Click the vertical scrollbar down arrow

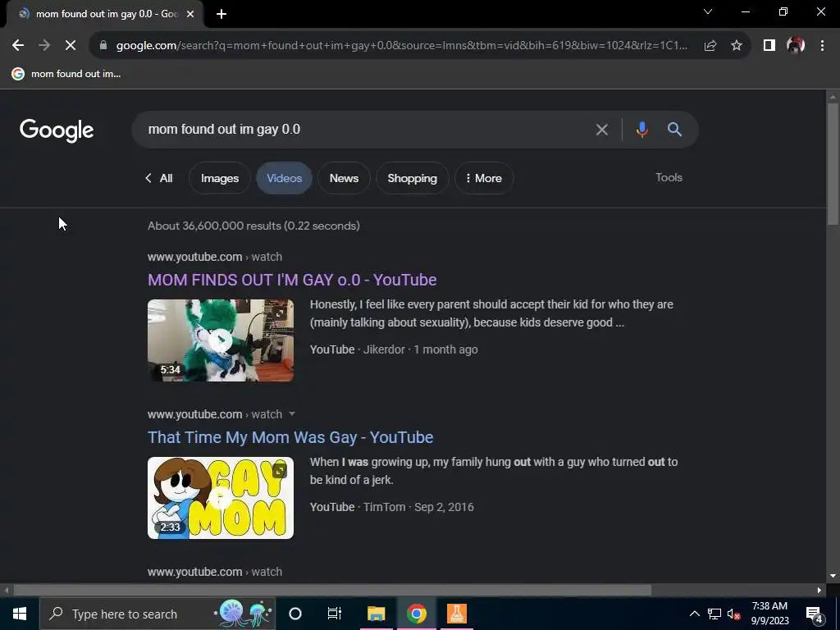pyautogui.click(x=833, y=576)
